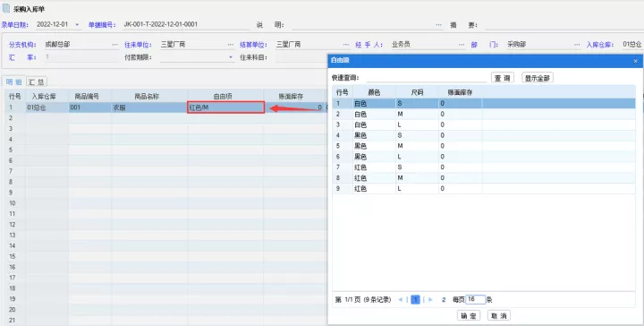Click the 分支机构 field showing 成都总部
The height and width of the screenshot is (326, 644).
click(77, 45)
